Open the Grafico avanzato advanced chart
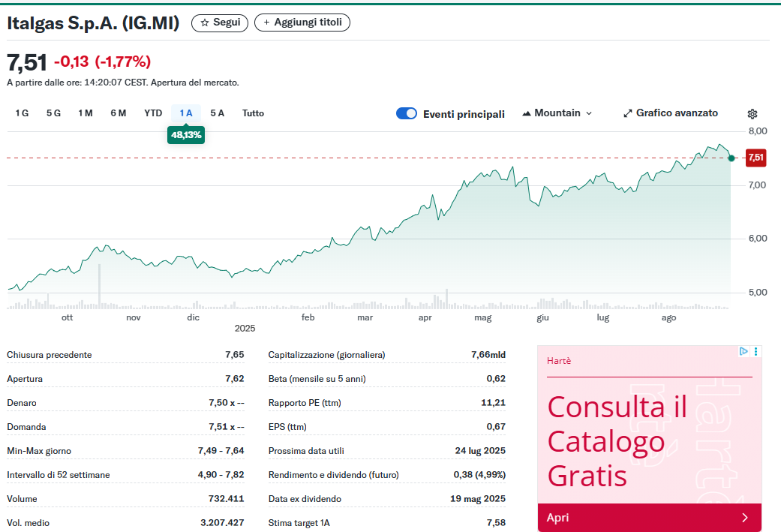This screenshot has width=781, height=532. (x=671, y=113)
